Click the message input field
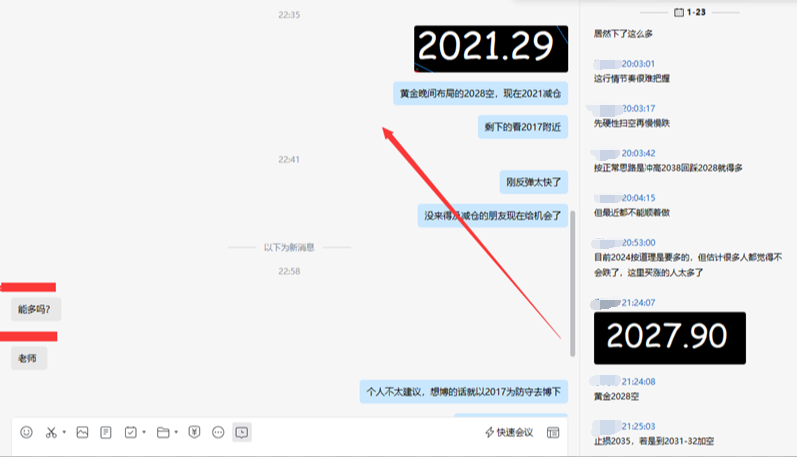This screenshot has width=797, height=457. [290, 449]
